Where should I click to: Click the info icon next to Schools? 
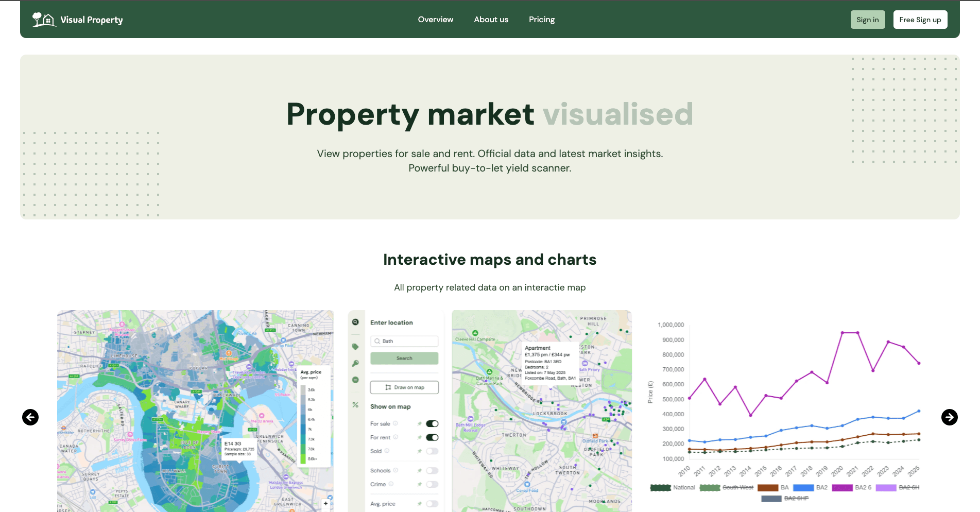point(396,470)
